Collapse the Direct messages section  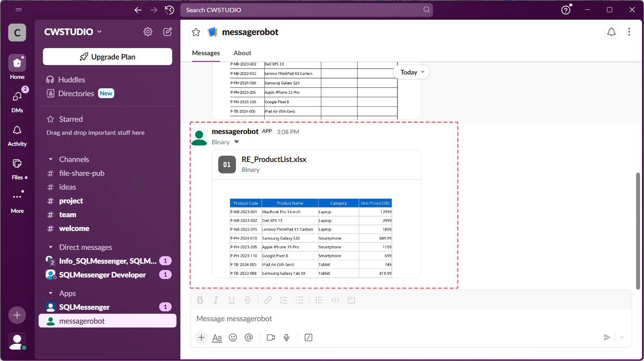click(x=50, y=247)
